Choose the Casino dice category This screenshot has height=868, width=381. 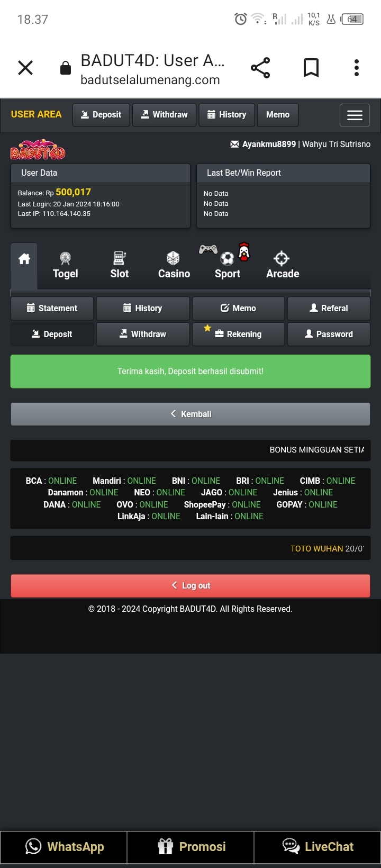(x=174, y=265)
